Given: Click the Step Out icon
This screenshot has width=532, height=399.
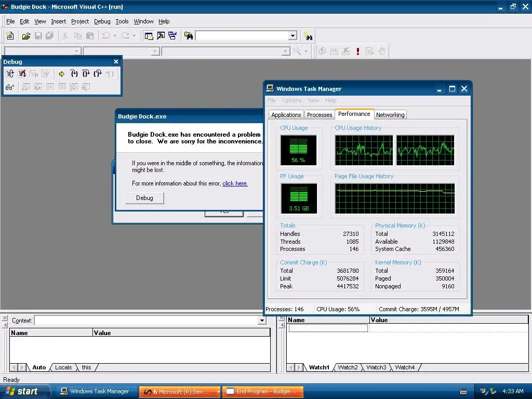Looking at the screenshot, I should tap(98, 74).
